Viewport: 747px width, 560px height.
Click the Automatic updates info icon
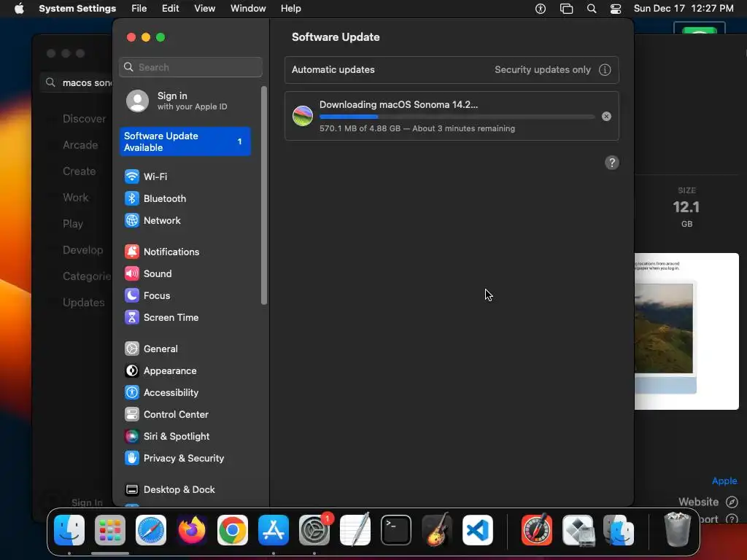pyautogui.click(x=605, y=70)
